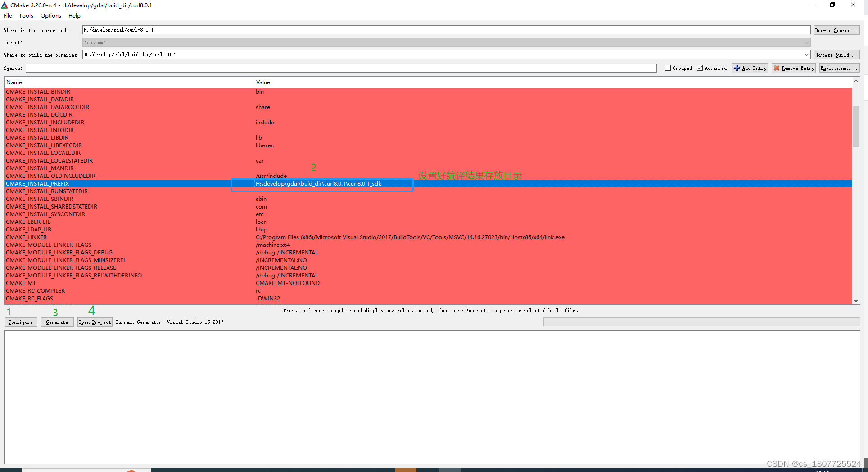Click the Value column header
Screen dimensions: 868x472
[x=553, y=82]
